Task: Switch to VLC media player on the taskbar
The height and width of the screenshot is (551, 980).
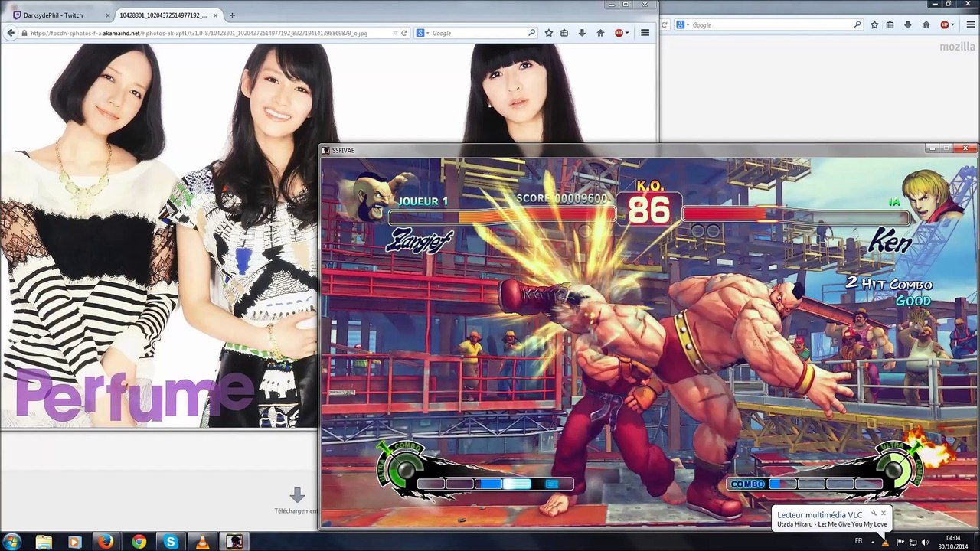Action: point(201,542)
